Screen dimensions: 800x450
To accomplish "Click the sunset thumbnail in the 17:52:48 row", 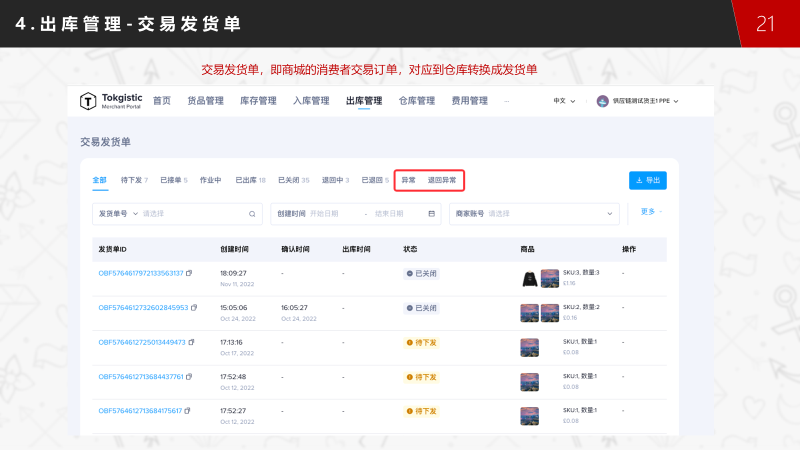I will click(x=530, y=382).
